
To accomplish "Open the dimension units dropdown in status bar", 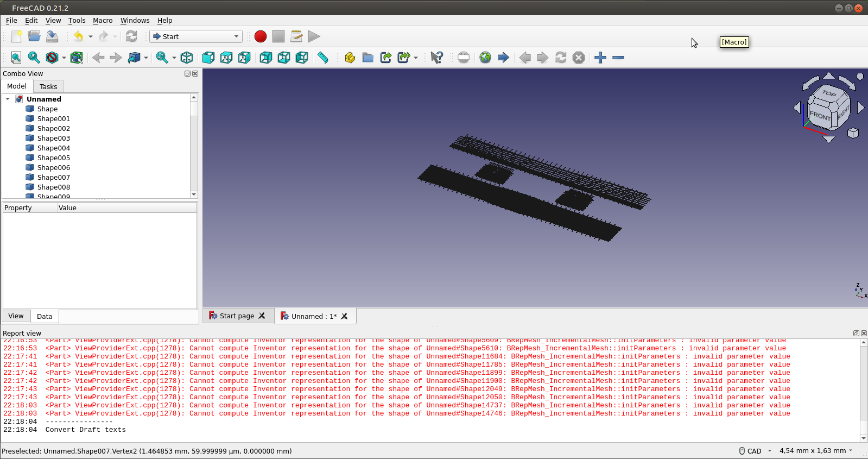I will (x=816, y=451).
